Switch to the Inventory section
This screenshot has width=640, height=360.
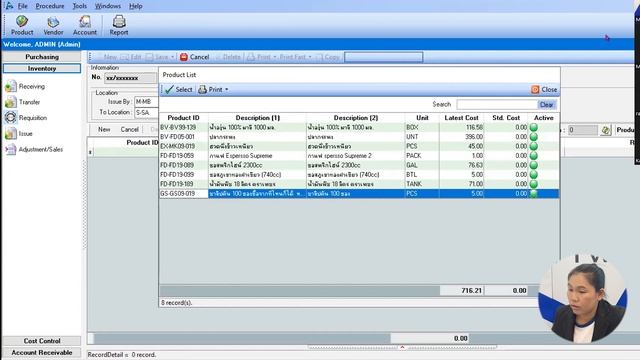(42, 69)
